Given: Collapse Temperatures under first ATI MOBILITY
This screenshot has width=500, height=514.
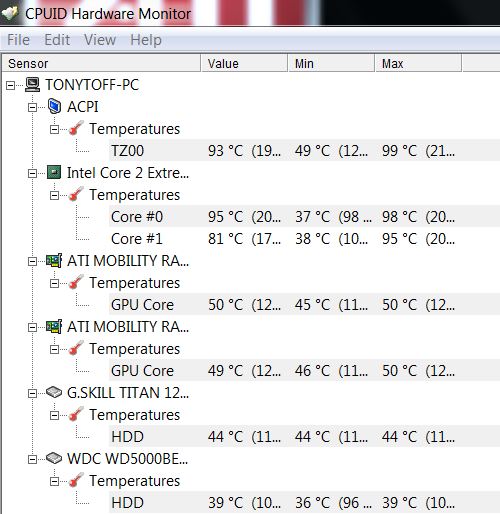Looking at the screenshot, I should [x=54, y=283].
